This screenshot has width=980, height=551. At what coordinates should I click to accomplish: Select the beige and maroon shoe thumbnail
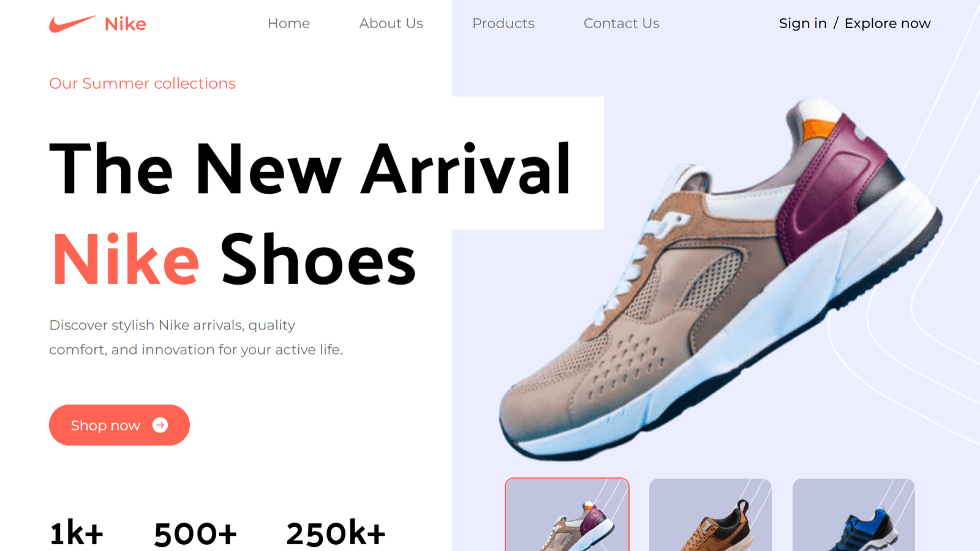[x=567, y=515]
